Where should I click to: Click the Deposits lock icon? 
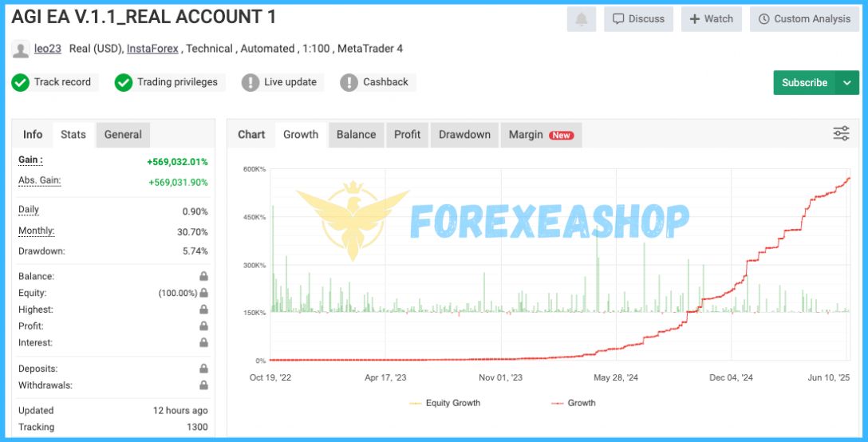203,369
